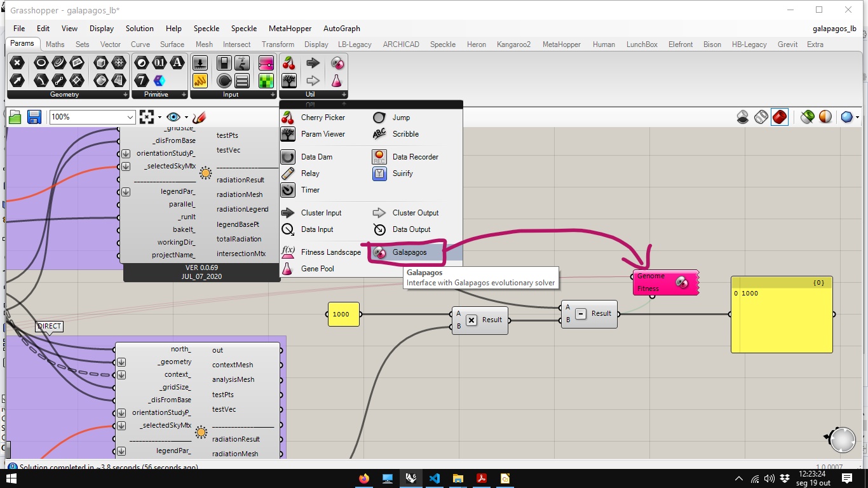Viewport: 868px width, 488px height.
Task: Switch to the Kangaroo2 tab
Action: [513, 44]
